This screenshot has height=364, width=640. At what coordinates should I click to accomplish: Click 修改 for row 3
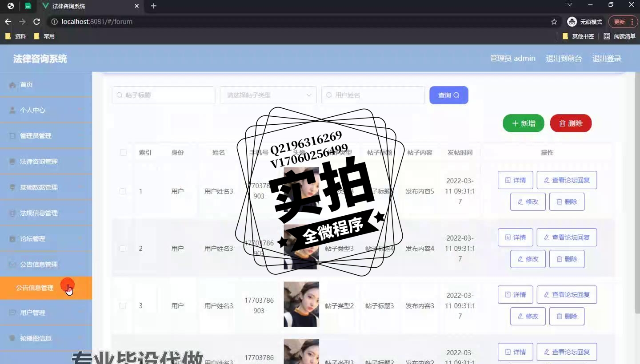coord(528,316)
